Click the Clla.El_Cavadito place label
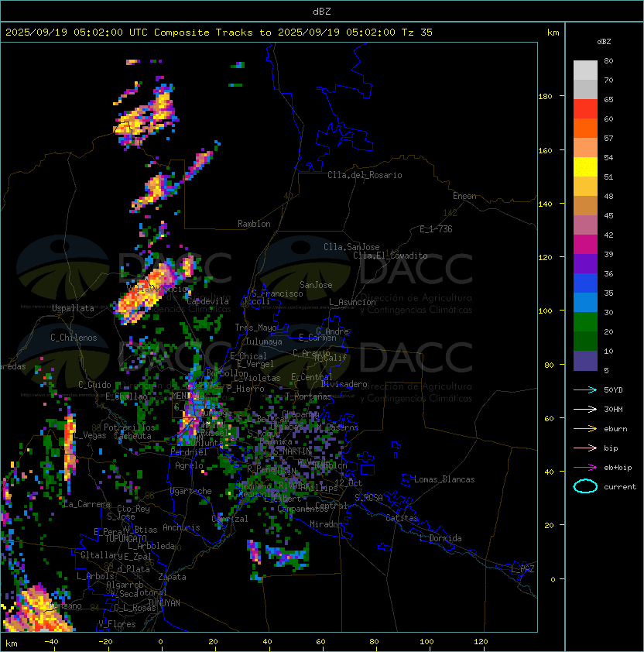Viewport: 644px width, 652px height. [x=390, y=256]
